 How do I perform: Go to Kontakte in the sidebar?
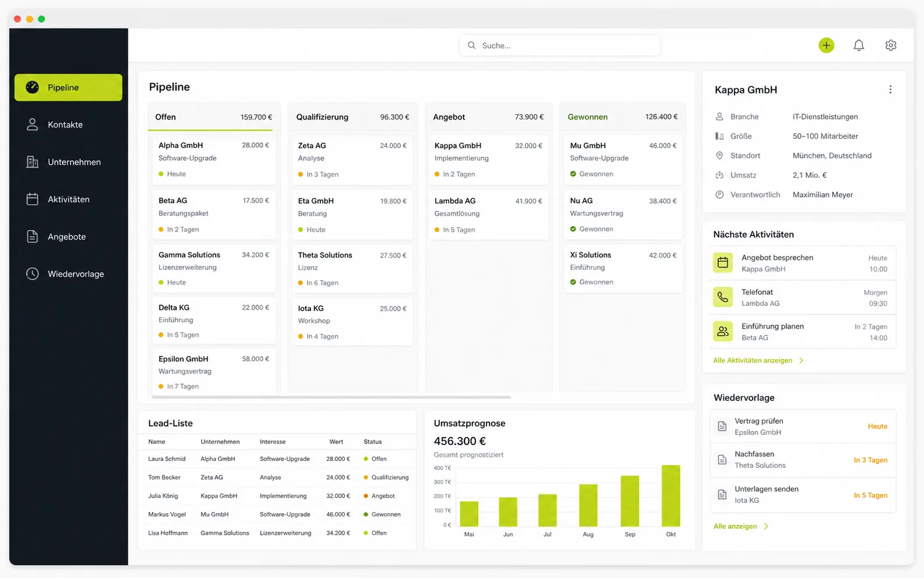point(68,125)
